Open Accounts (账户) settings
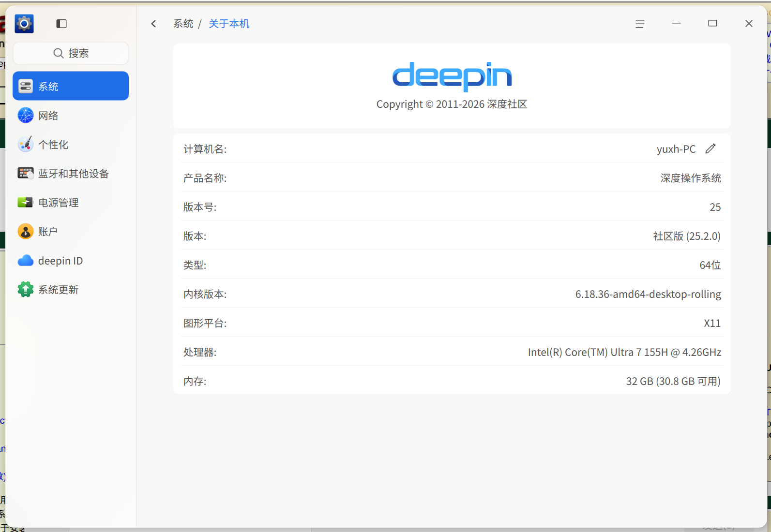 (71, 231)
